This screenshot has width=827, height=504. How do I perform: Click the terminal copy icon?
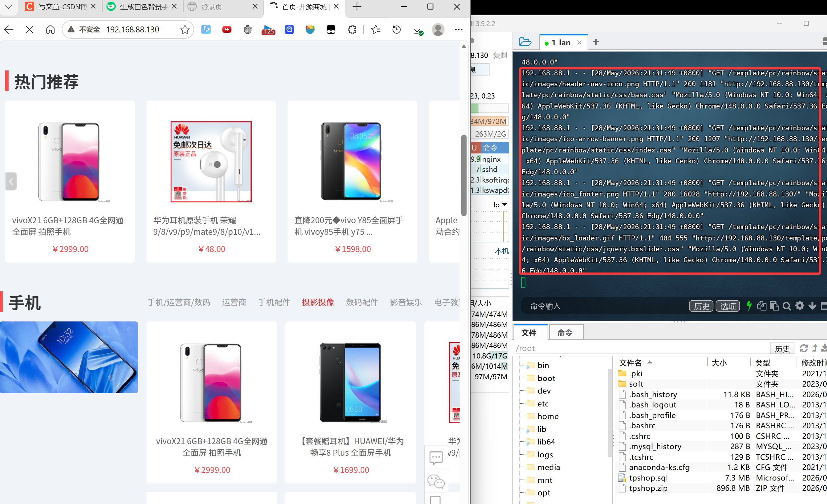tap(762, 306)
